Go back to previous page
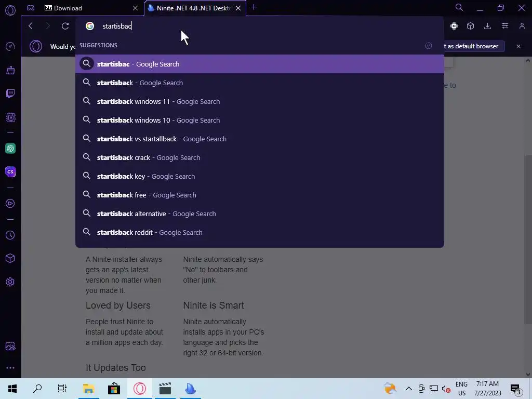The width and height of the screenshot is (532, 399). [x=31, y=26]
